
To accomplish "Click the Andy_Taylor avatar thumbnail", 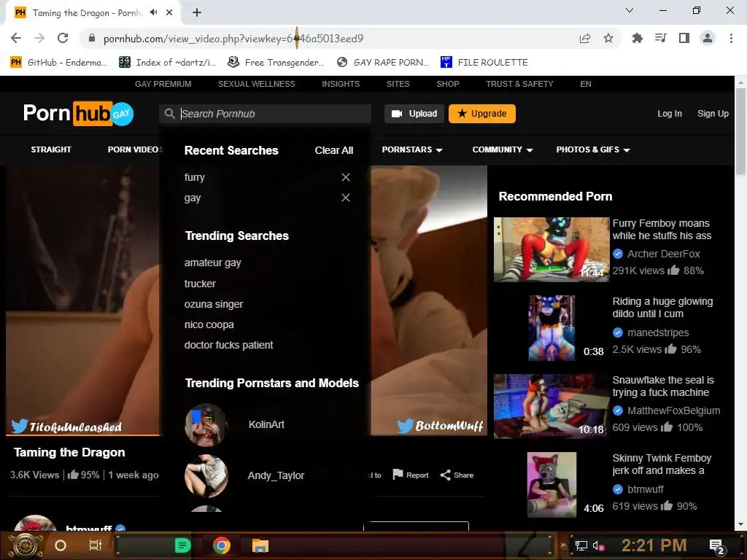I will (206, 475).
